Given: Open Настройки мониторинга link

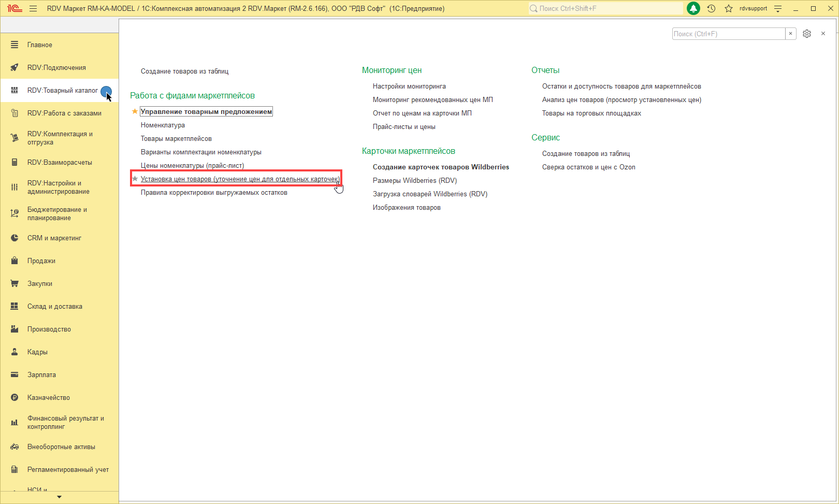Looking at the screenshot, I should pyautogui.click(x=409, y=86).
